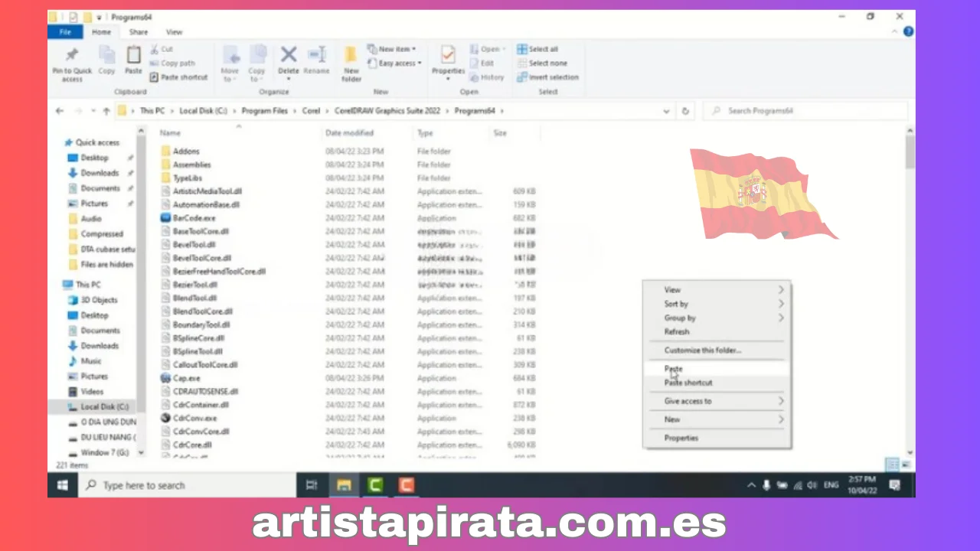
Task: Click the Windows Start button
Action: pyautogui.click(x=63, y=485)
